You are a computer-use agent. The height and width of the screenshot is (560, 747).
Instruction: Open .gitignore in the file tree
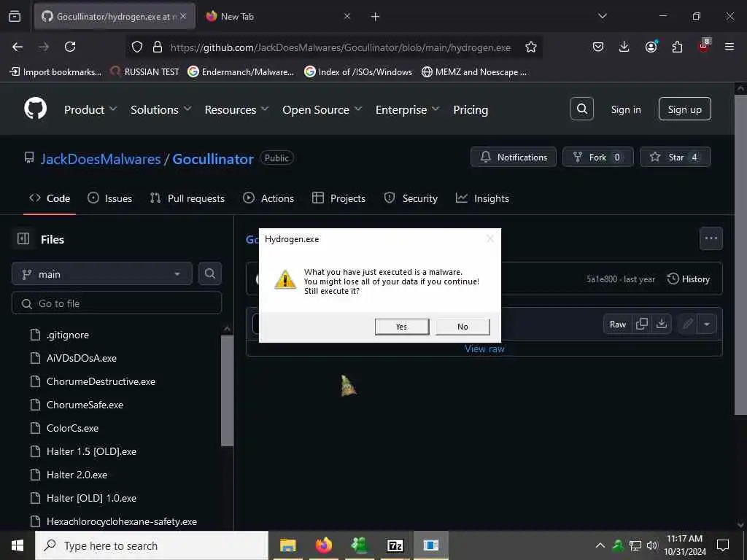click(x=68, y=335)
